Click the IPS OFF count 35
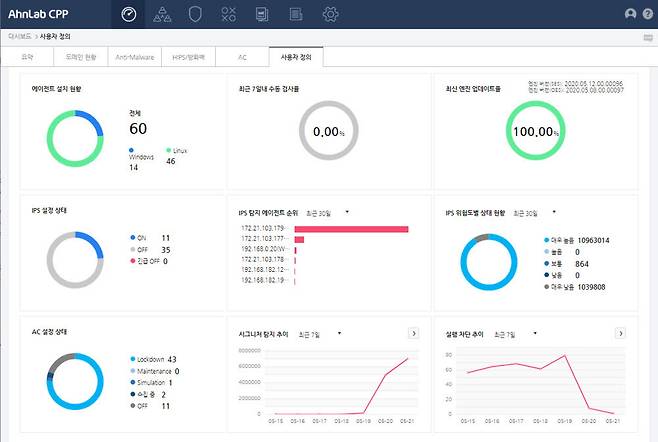This screenshot has width=658, height=442. pos(166,250)
